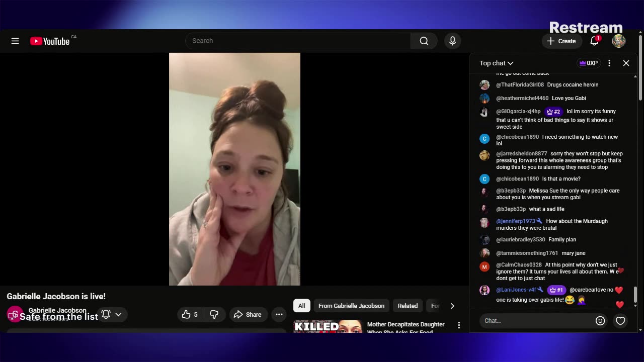Screen dimensions: 644x362
Task: Go to YouTube home via logo
Action: (50, 41)
